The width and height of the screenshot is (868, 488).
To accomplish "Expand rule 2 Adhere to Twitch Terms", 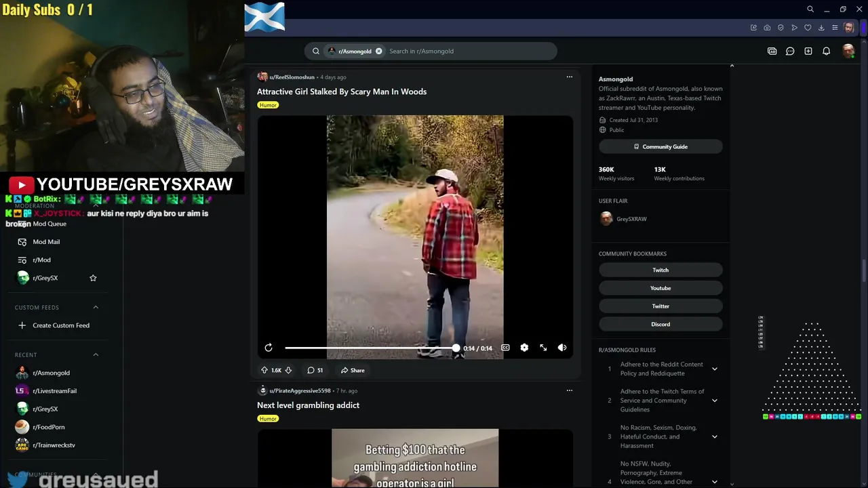I will coord(714,401).
